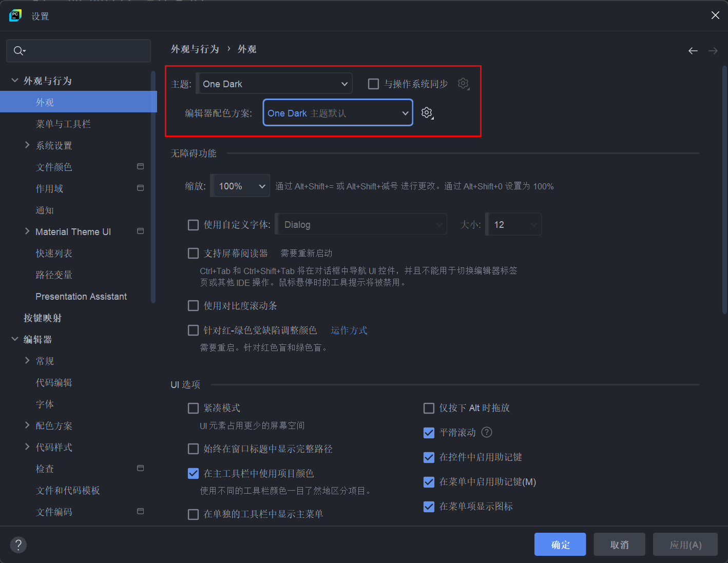The image size is (728, 563).
Task: Close the settings dialog with X
Action: click(x=715, y=15)
